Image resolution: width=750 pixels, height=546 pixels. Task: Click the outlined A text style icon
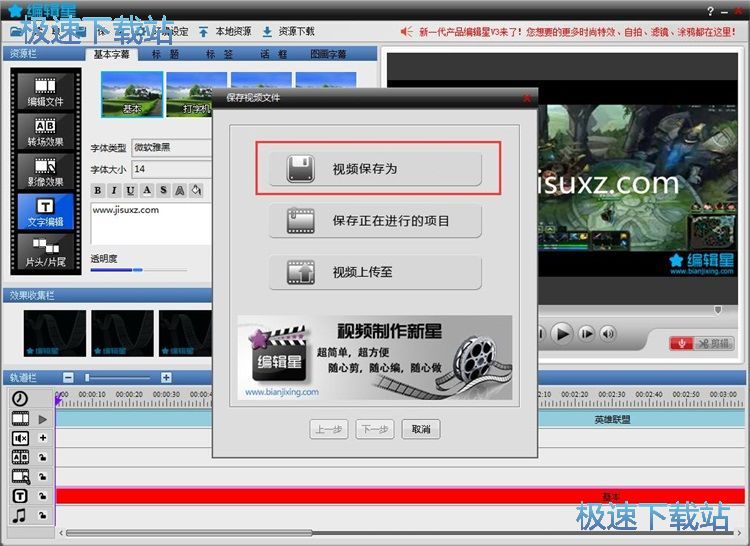pyautogui.click(x=180, y=190)
